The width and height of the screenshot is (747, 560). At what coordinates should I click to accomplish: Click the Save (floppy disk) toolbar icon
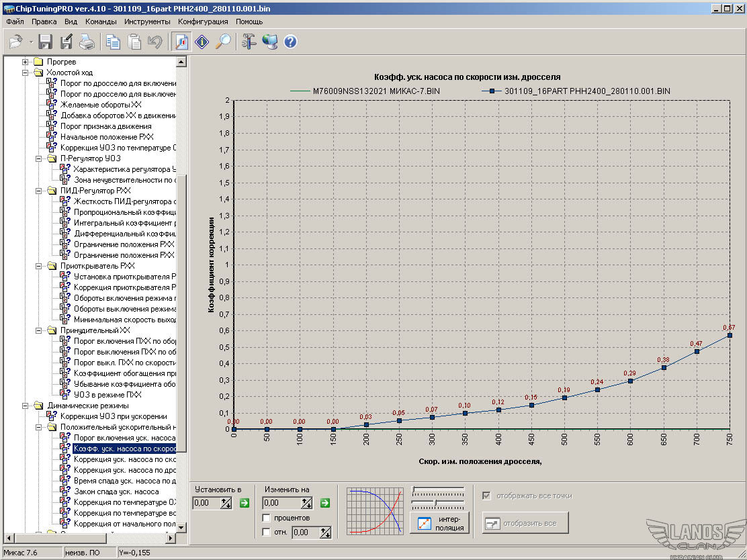tap(46, 42)
